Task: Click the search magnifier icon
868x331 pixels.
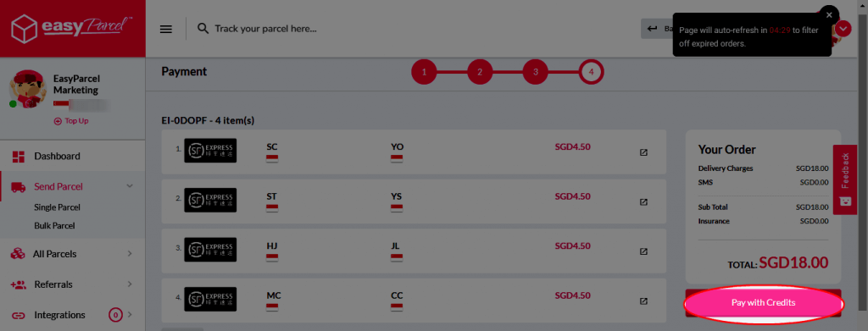Action: (203, 28)
